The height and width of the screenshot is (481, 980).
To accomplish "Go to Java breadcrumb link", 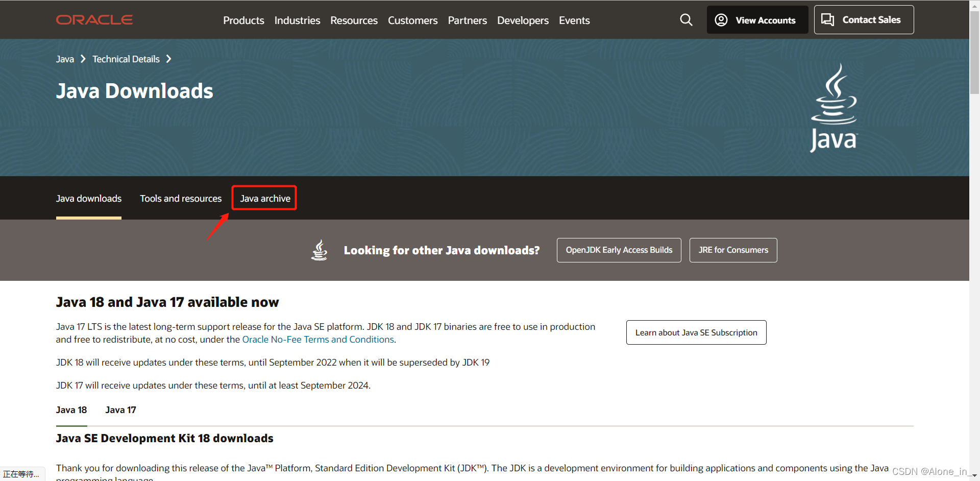I will pyautogui.click(x=65, y=59).
